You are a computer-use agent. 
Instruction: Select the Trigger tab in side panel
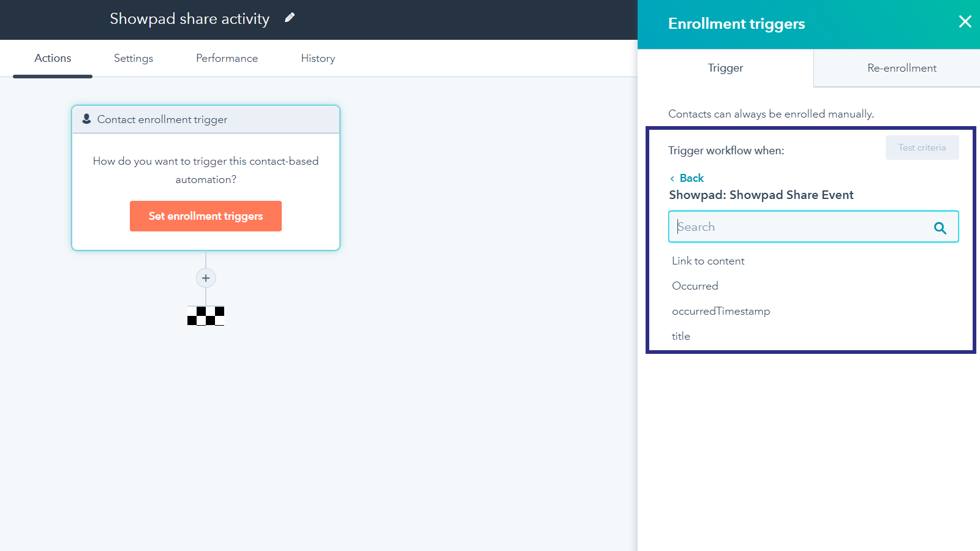(x=725, y=68)
